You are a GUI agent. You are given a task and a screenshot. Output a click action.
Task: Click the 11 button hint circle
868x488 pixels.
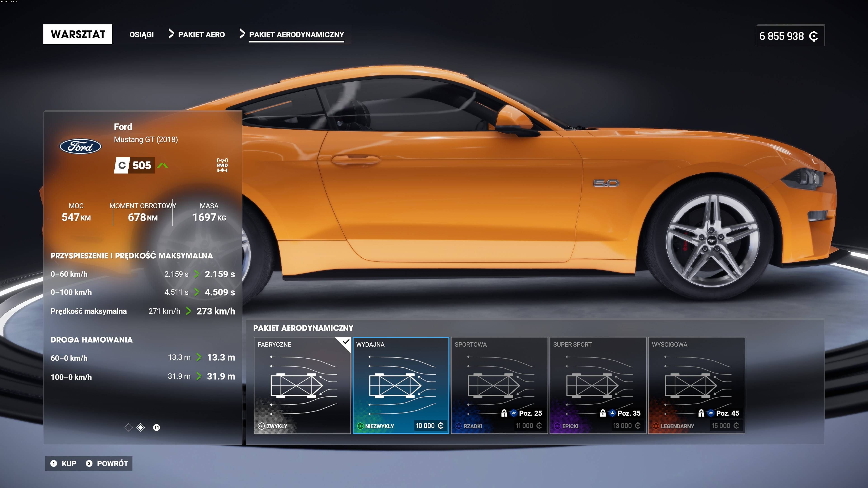[x=156, y=428]
